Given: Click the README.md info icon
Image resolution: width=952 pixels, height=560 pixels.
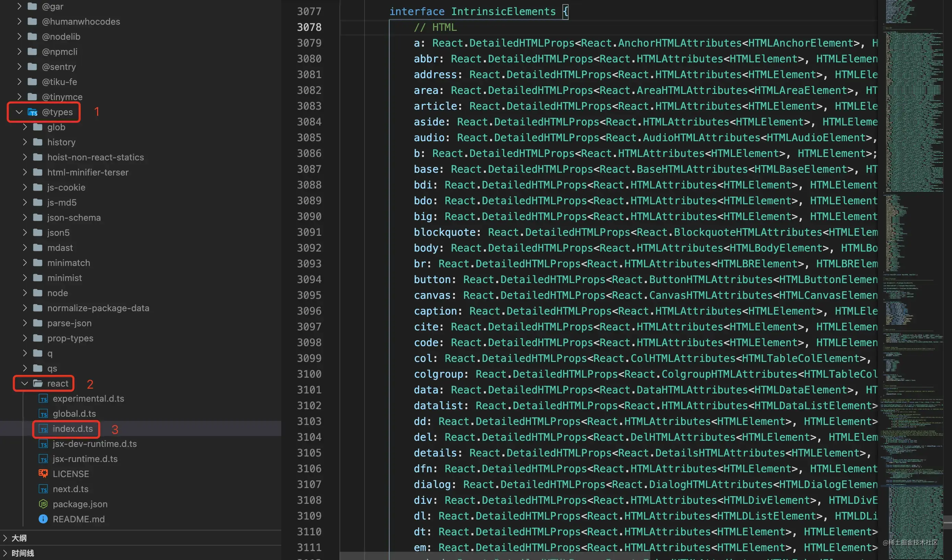Looking at the screenshot, I should pyautogui.click(x=43, y=519).
